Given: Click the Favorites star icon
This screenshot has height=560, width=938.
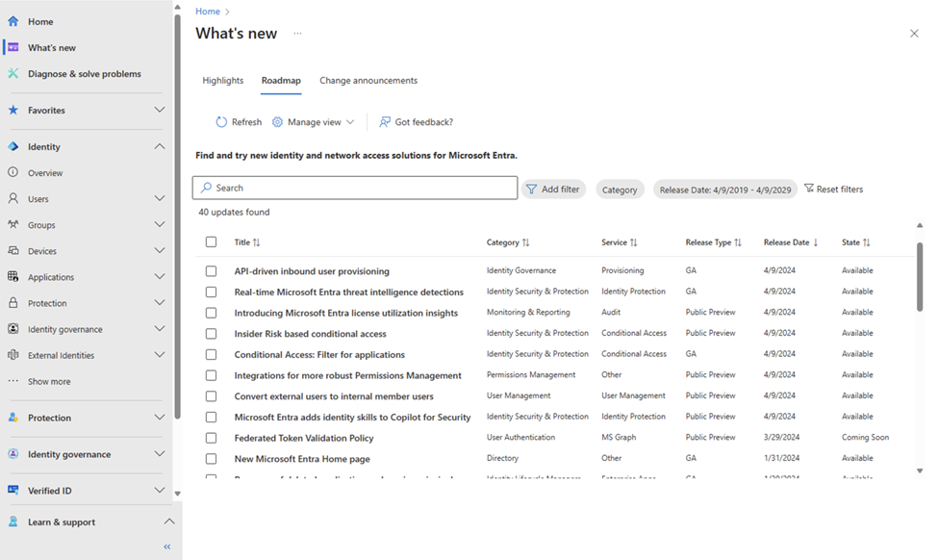Looking at the screenshot, I should click(13, 111).
